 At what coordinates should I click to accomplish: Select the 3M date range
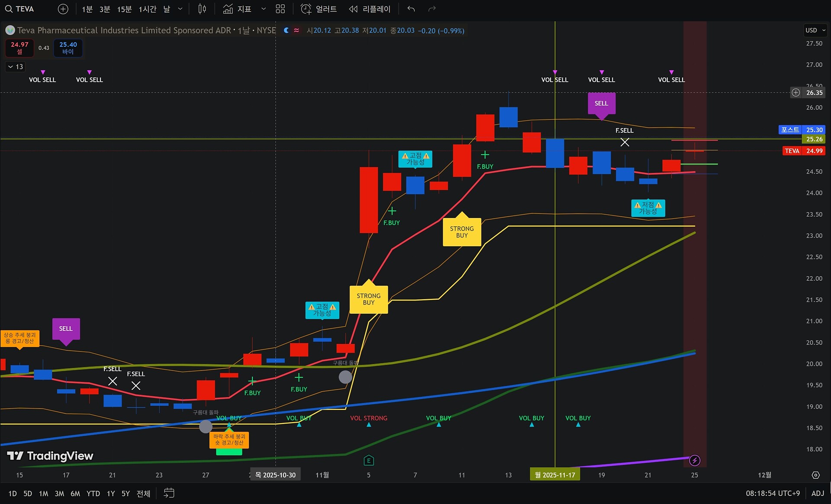pyautogui.click(x=59, y=493)
